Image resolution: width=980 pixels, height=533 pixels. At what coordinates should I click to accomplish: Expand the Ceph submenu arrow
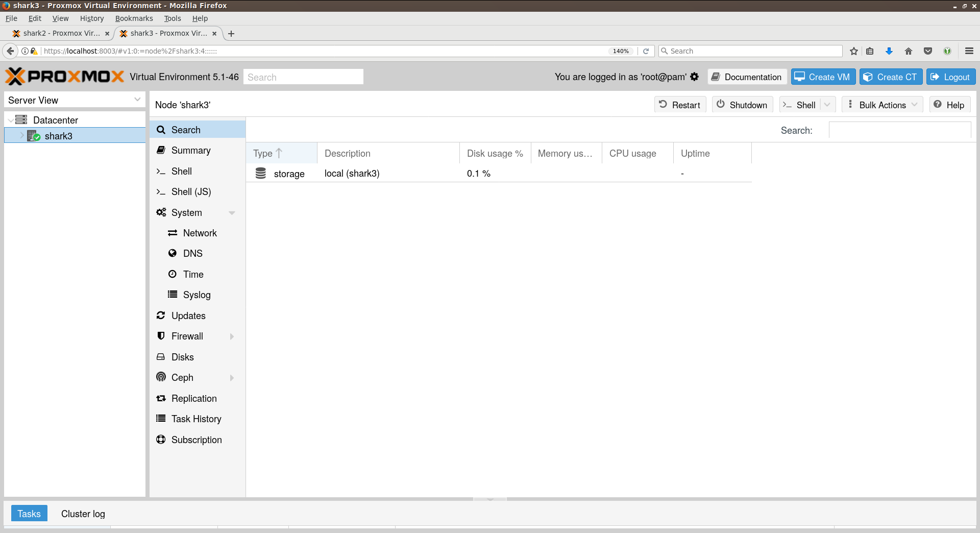[232, 378]
